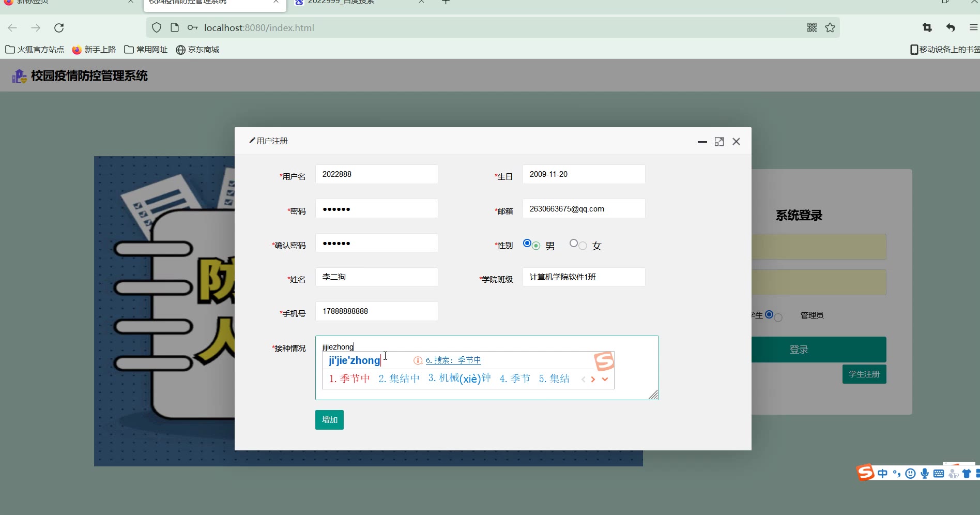Click the browser forward arrow
This screenshot has width=980, height=515.
pos(36,28)
